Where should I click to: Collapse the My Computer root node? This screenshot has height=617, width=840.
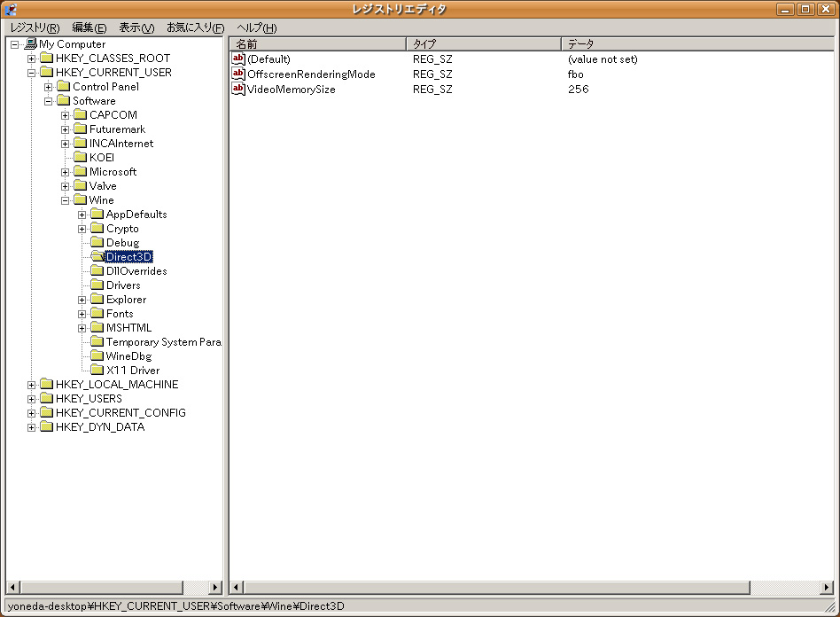coord(15,44)
